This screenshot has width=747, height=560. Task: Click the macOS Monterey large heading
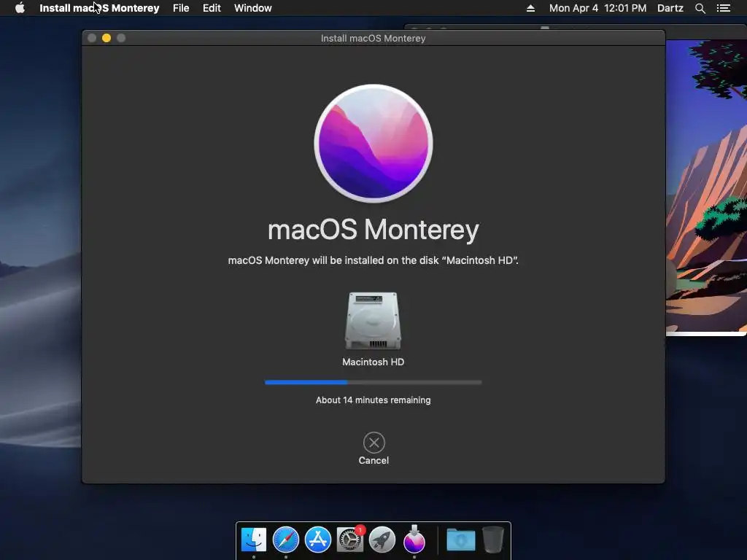(373, 230)
